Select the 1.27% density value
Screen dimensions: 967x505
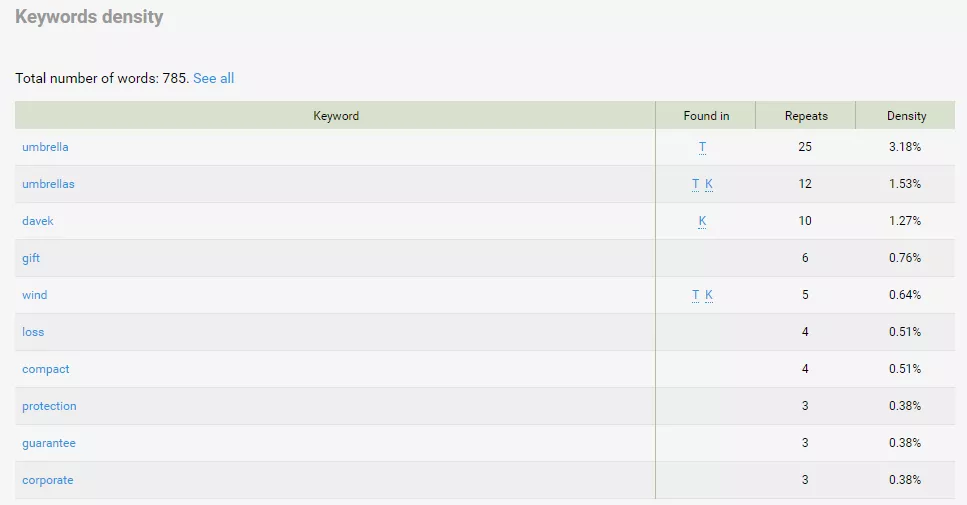tap(905, 221)
